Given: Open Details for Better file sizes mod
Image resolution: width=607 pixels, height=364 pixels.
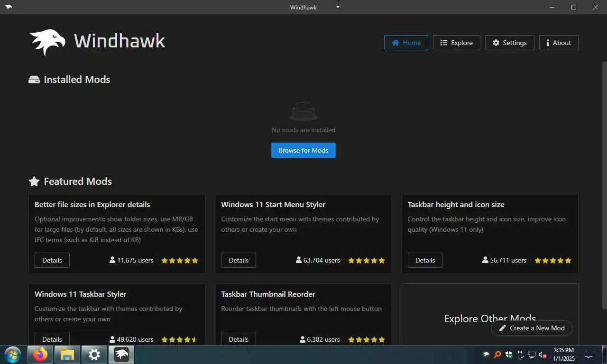Looking at the screenshot, I should [x=52, y=260].
